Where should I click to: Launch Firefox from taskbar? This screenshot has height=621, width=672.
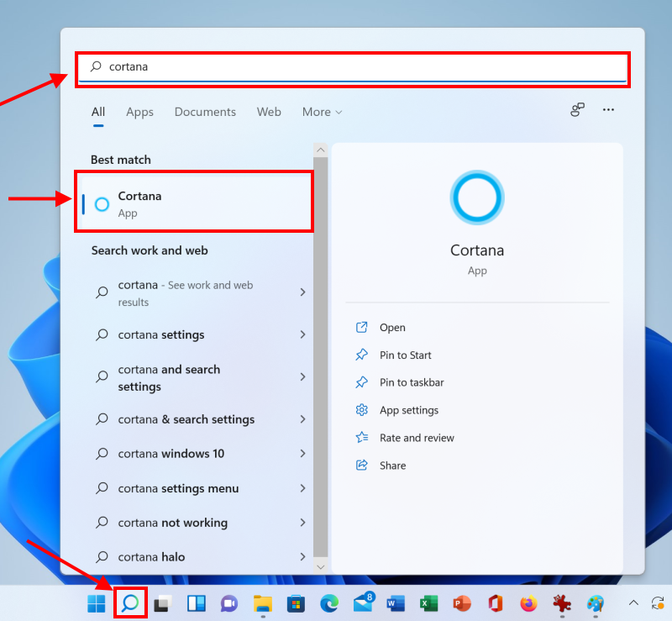click(528, 603)
